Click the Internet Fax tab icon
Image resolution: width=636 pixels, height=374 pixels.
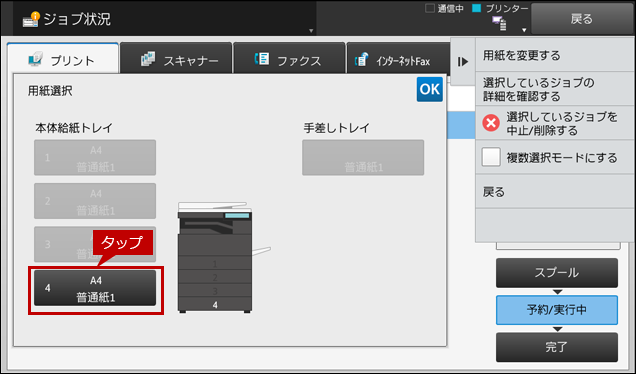(x=361, y=60)
